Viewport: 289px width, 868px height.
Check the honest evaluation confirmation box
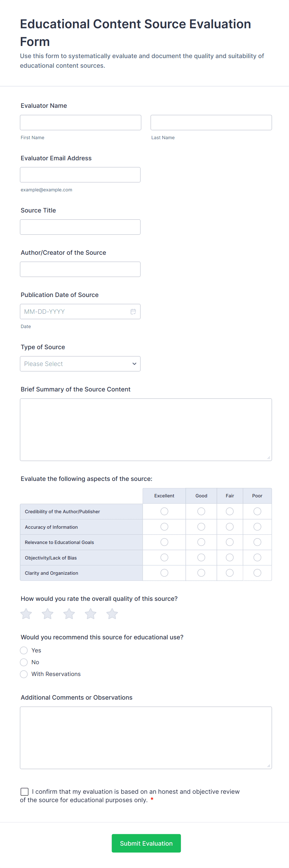coord(25,792)
